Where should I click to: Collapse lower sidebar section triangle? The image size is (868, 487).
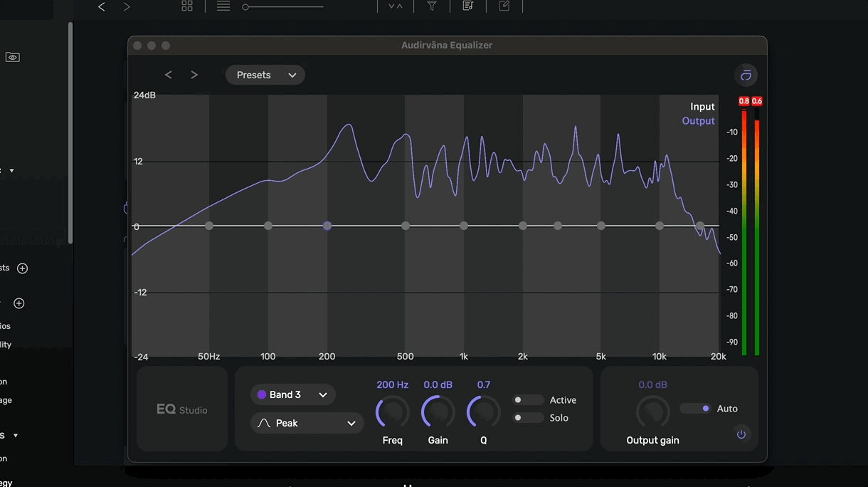[16, 435]
